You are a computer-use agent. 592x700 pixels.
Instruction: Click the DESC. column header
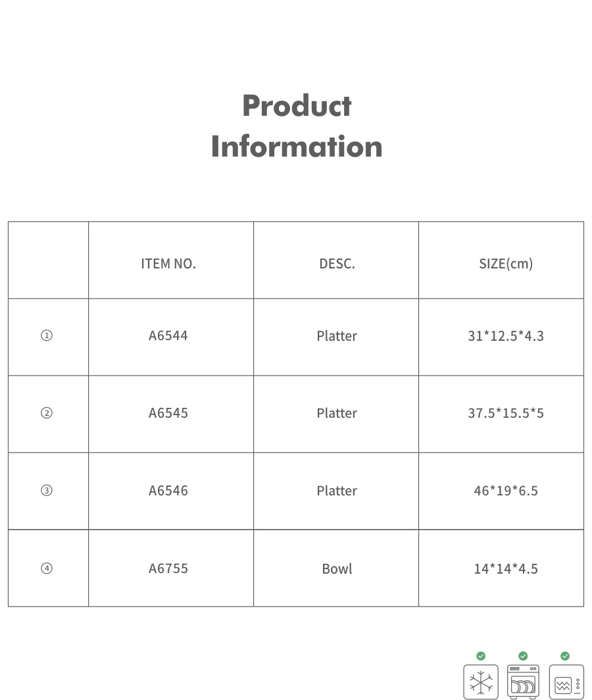(x=337, y=264)
